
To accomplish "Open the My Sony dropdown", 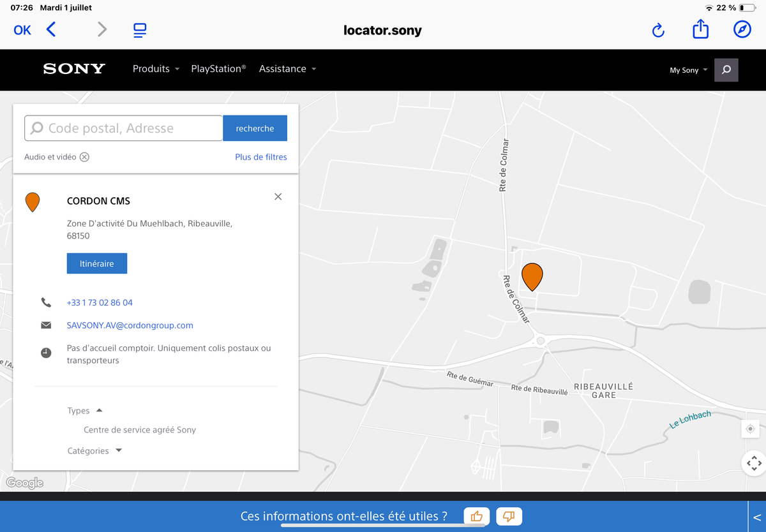I will coord(688,70).
